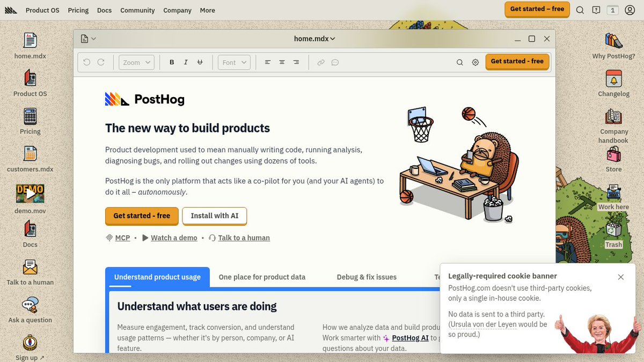The width and height of the screenshot is (644, 362).
Task: Open the Changelog bell icon
Action: [613, 79]
